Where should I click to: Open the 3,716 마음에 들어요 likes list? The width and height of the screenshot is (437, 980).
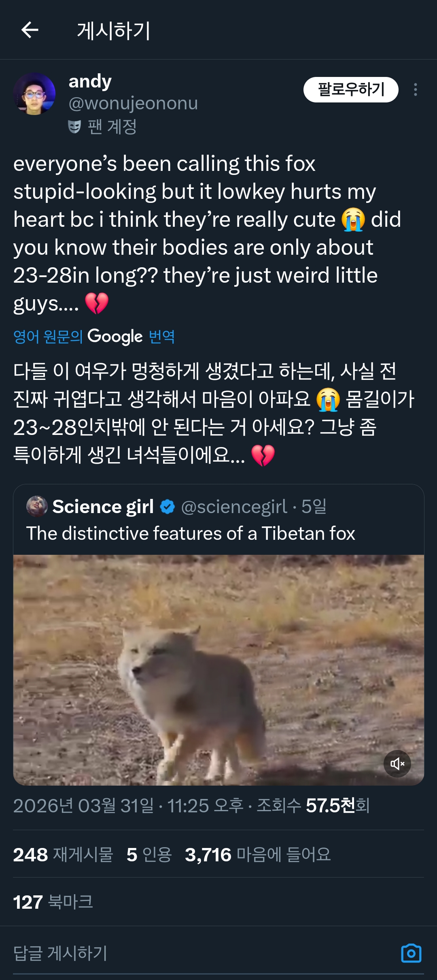(x=258, y=854)
